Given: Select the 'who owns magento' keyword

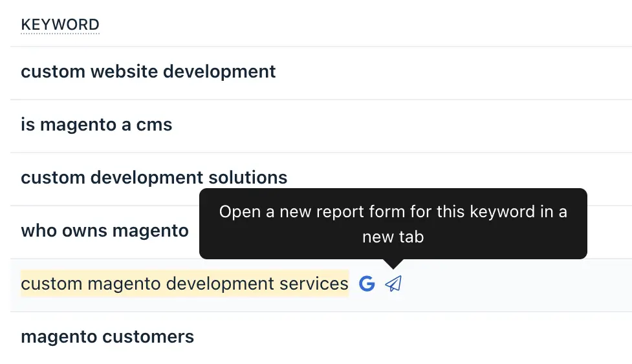Looking at the screenshot, I should tap(105, 231).
